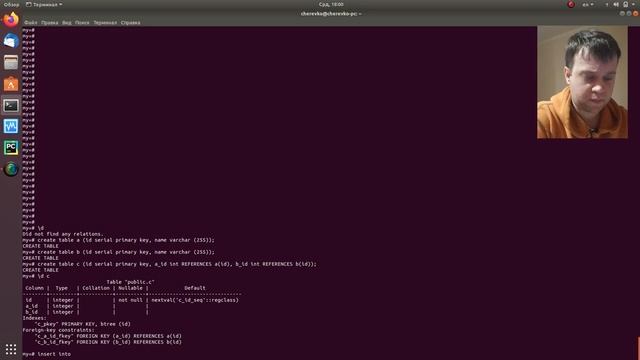Screen dimensions: 640x360
Task: Click the nextval('c_id_seq'::regclass) default value
Action: click(x=195, y=300)
